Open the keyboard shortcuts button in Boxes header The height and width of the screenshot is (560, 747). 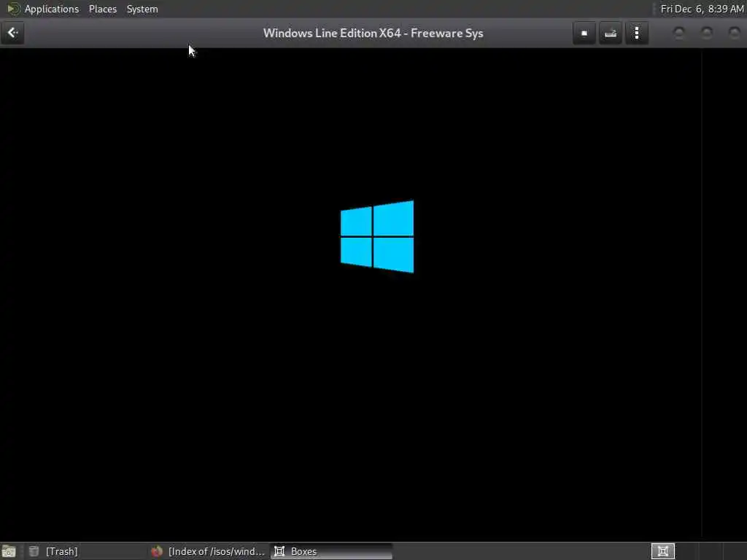pyautogui.click(x=611, y=34)
